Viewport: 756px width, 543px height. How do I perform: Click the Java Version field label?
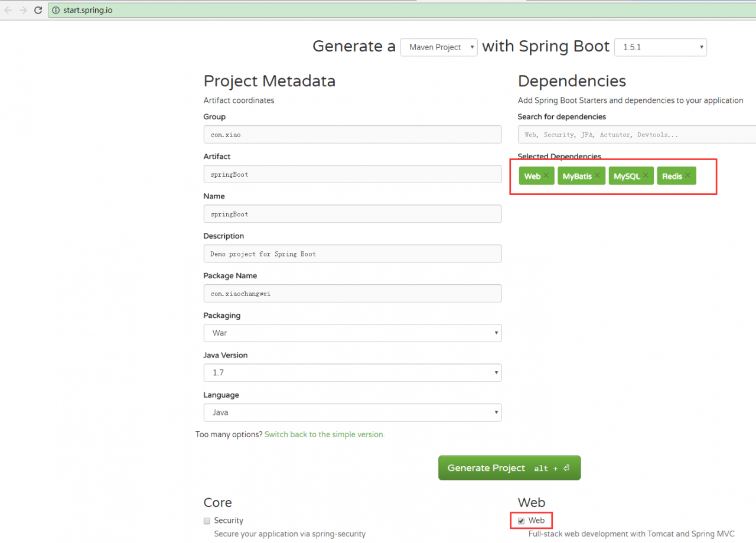[x=226, y=355]
